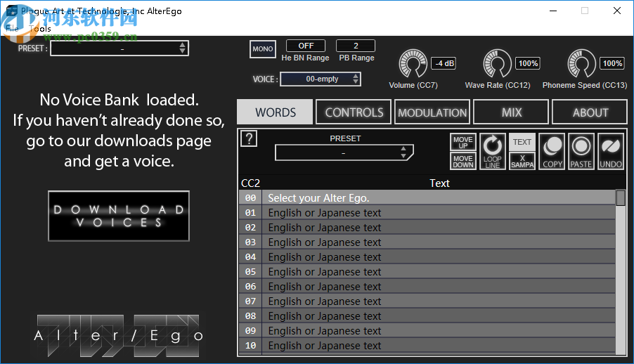Select row 03 English or Japanese text
The height and width of the screenshot is (364, 634).
point(427,242)
